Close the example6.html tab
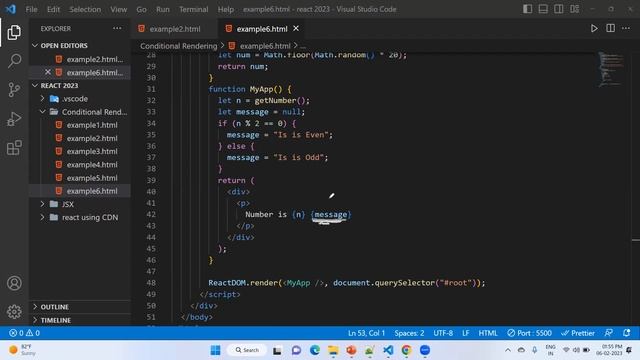 pyautogui.click(x=296, y=29)
